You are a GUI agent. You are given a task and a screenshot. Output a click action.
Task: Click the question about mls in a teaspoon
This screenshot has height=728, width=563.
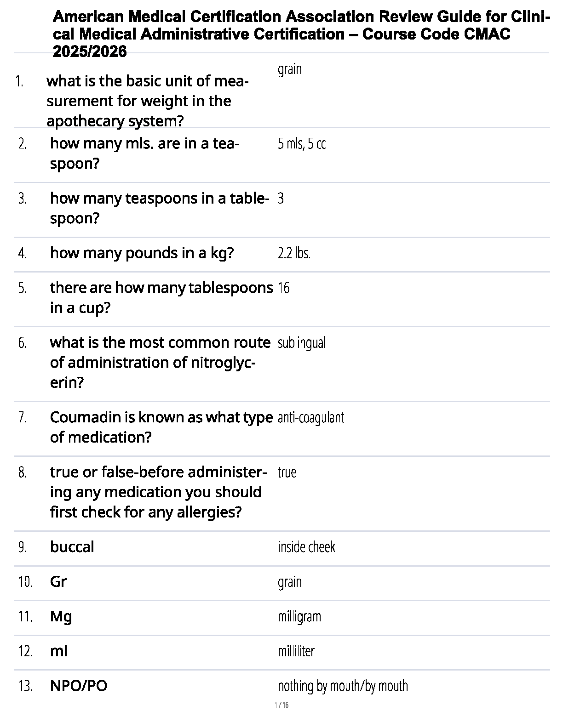[x=144, y=154]
